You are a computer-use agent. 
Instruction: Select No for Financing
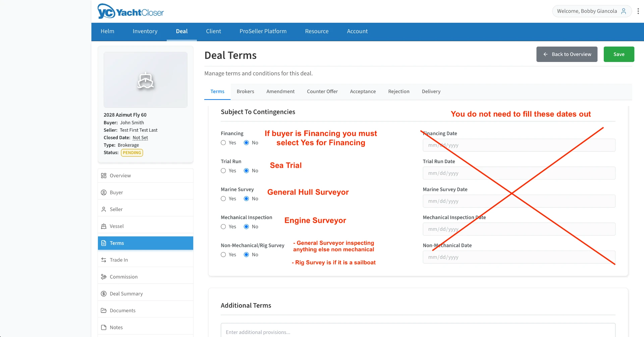(x=247, y=143)
